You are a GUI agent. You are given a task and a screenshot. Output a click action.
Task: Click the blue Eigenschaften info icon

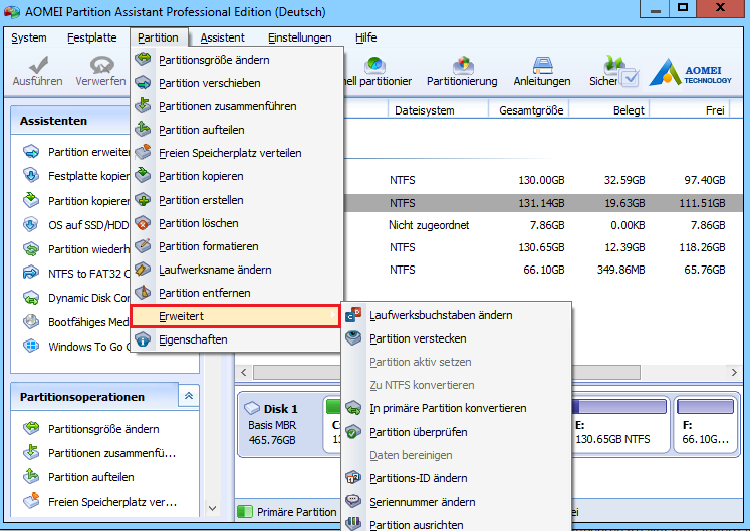143,339
